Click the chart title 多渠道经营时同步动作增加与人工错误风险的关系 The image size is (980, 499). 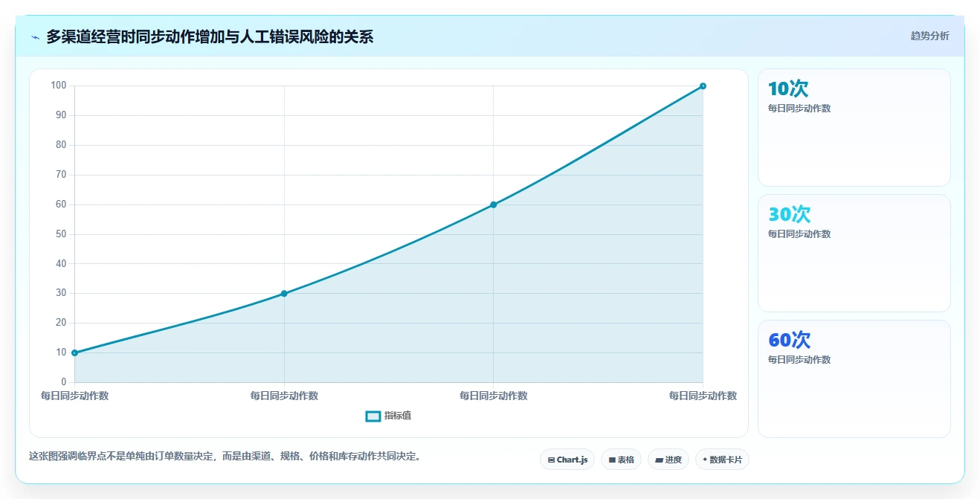pos(210,36)
